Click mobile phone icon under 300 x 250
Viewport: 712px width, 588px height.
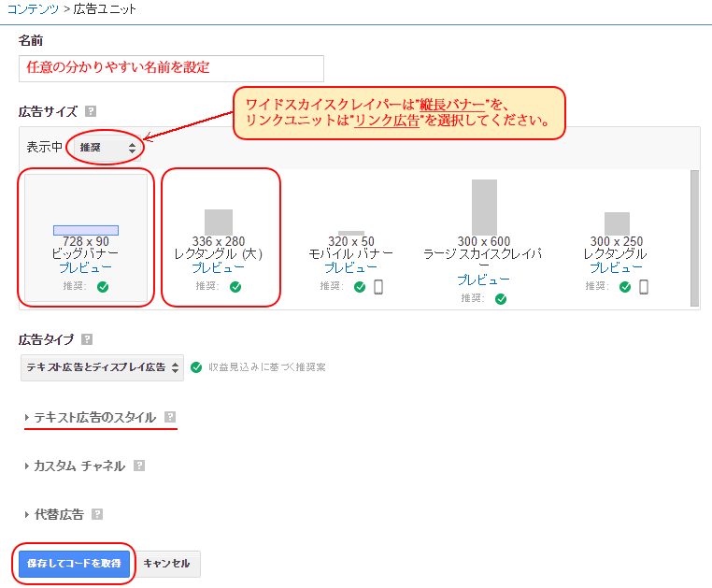click(644, 287)
